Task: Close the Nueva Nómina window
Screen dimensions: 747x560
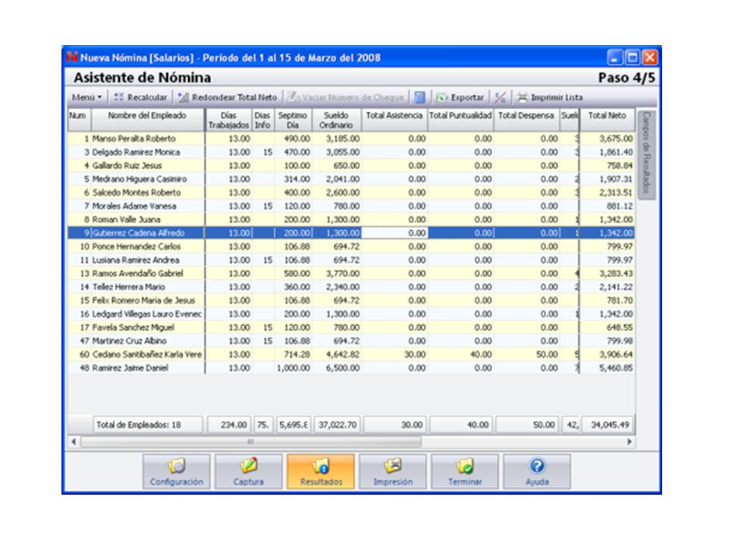Action: coord(650,58)
